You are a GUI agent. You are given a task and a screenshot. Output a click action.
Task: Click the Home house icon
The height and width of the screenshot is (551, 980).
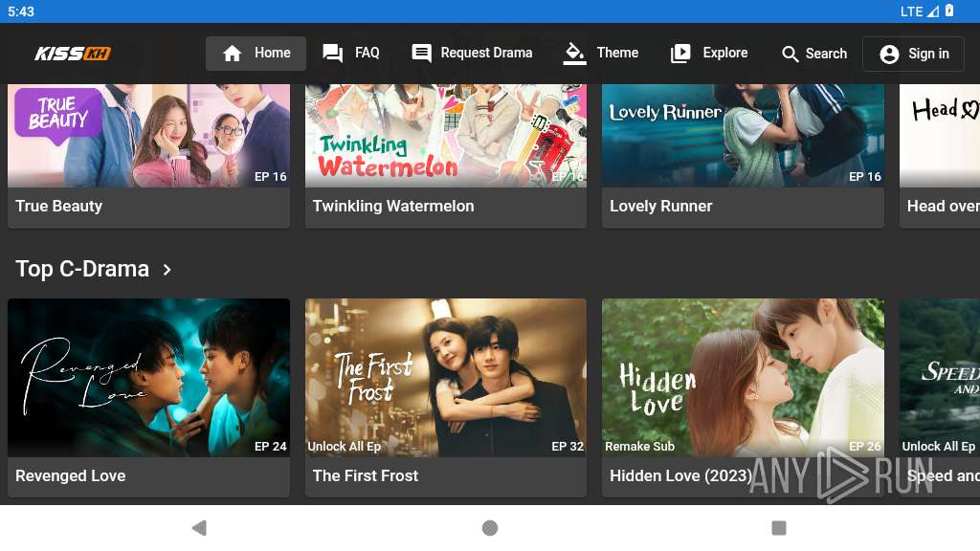[232, 54]
